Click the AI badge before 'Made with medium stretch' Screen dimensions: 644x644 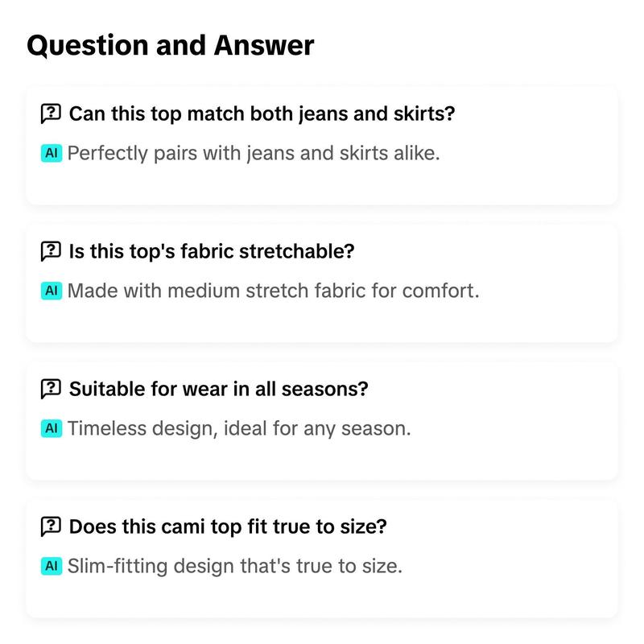click(52, 291)
